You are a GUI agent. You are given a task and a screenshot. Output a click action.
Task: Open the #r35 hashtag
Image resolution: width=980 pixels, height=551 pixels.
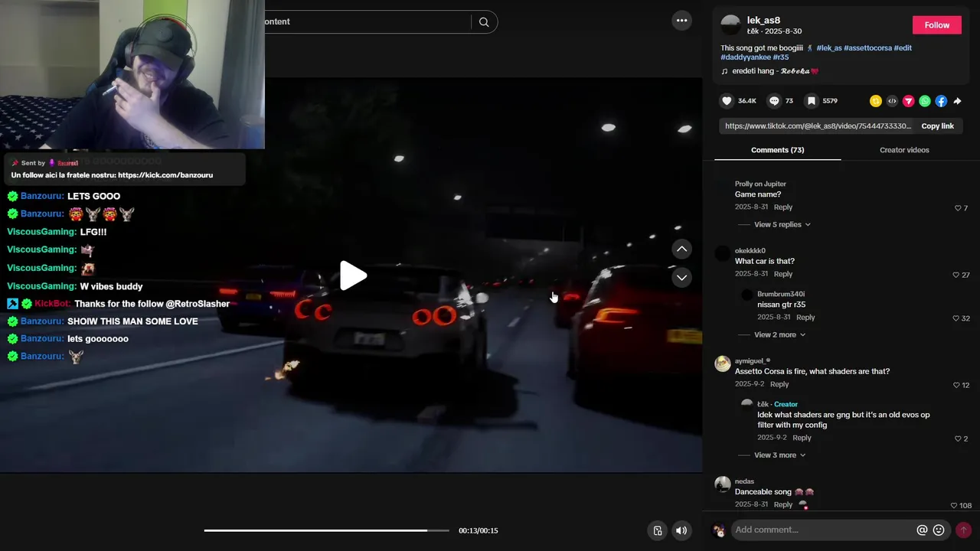[x=781, y=57]
